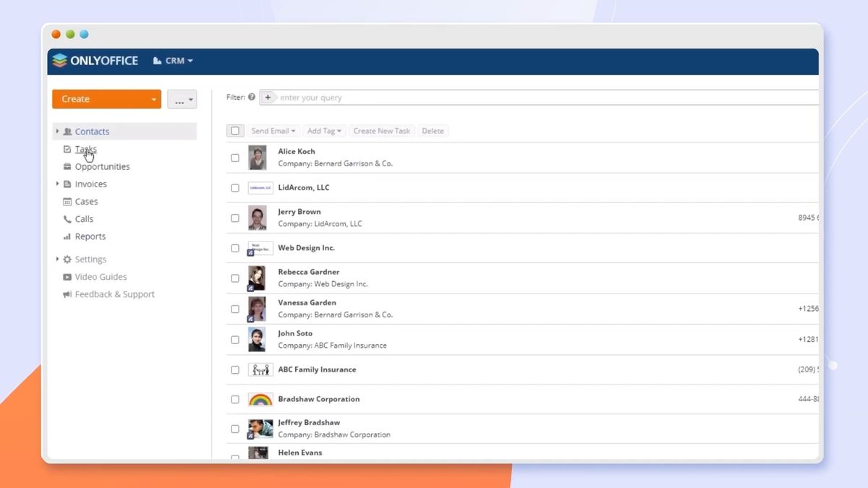The width and height of the screenshot is (868, 488).
Task: Select the checkbox next to Alice Koch
Action: [x=235, y=158]
